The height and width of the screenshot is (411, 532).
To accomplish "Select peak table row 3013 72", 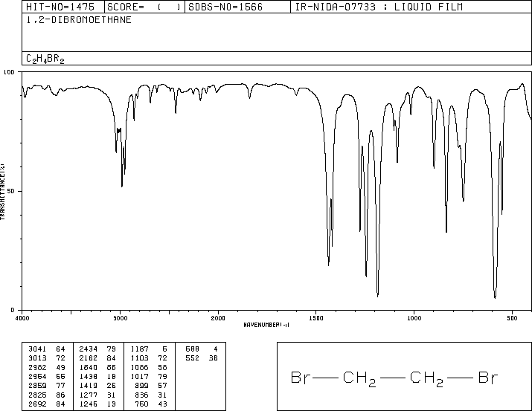I will point(47,358).
